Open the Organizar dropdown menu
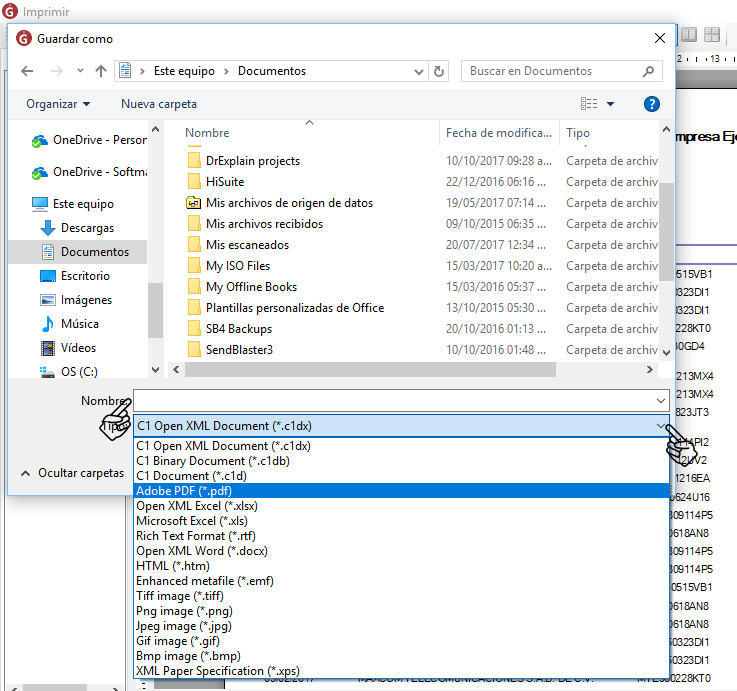737x691 pixels. (58, 104)
